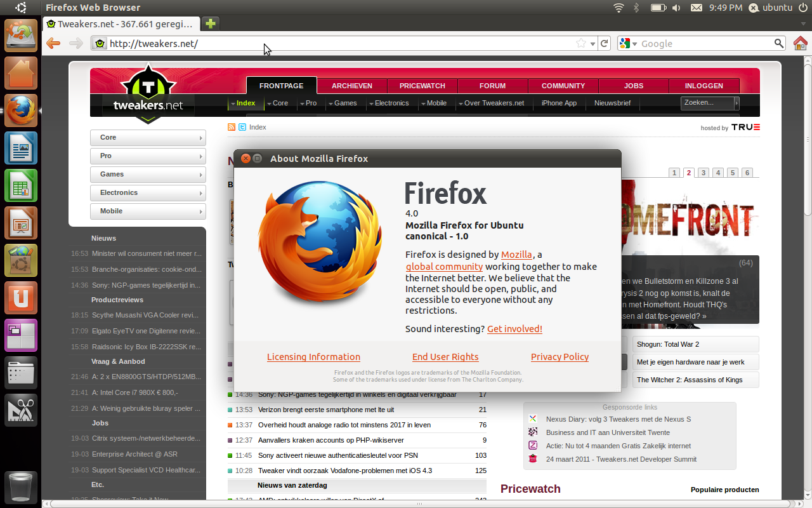Open the FORUM tab

(x=492, y=86)
